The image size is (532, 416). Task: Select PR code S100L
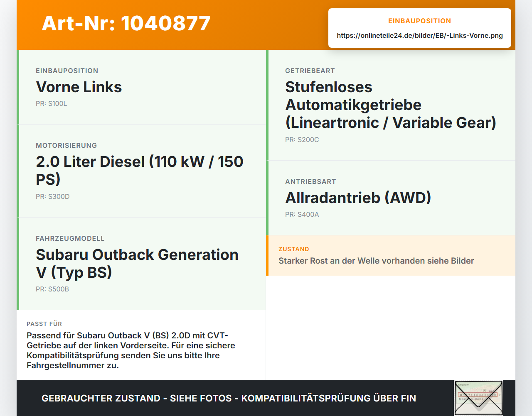[x=52, y=104]
